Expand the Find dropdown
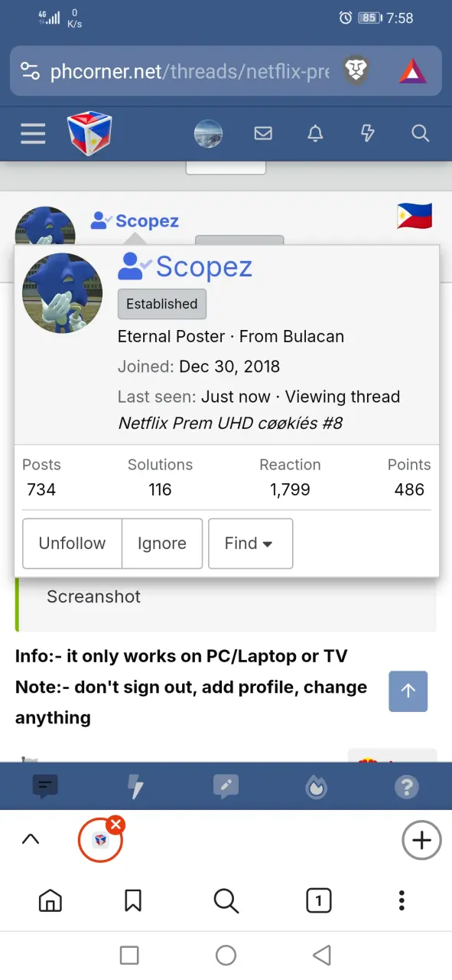The width and height of the screenshot is (452, 980). point(250,544)
